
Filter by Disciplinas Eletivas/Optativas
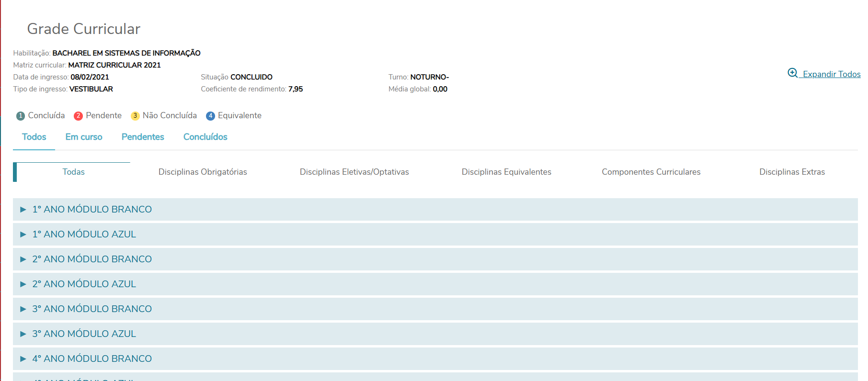pyautogui.click(x=354, y=172)
